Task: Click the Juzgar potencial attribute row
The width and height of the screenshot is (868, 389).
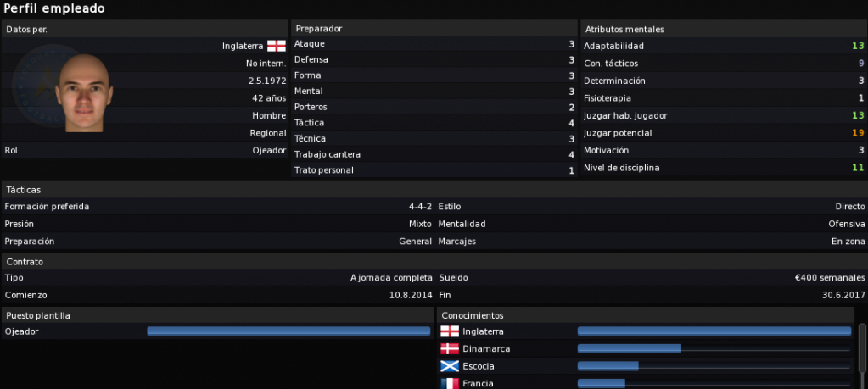Action: [724, 133]
